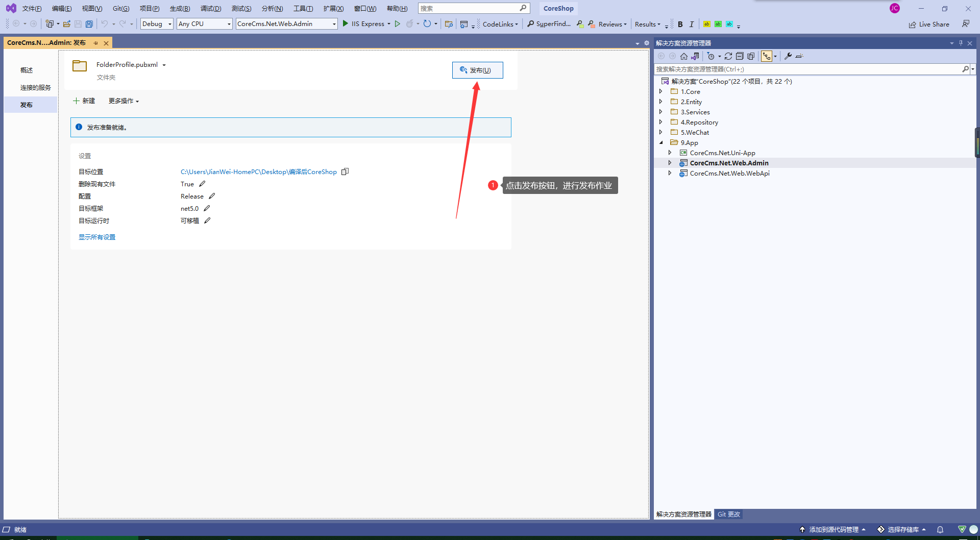Click the pencil icon next to Release
This screenshot has width=980, height=540.
pyautogui.click(x=212, y=196)
